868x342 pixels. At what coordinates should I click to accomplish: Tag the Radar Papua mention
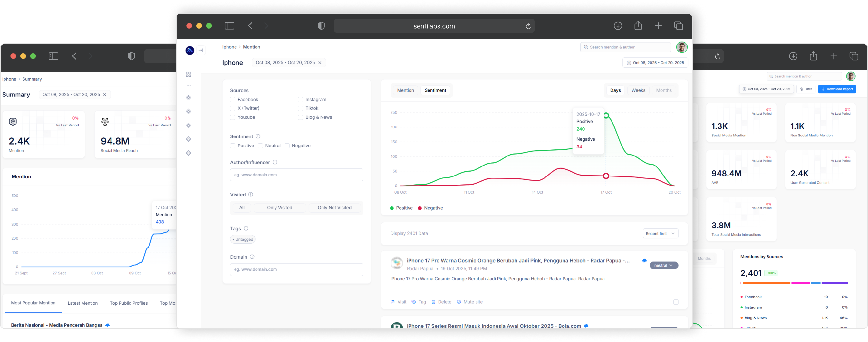(x=414, y=302)
